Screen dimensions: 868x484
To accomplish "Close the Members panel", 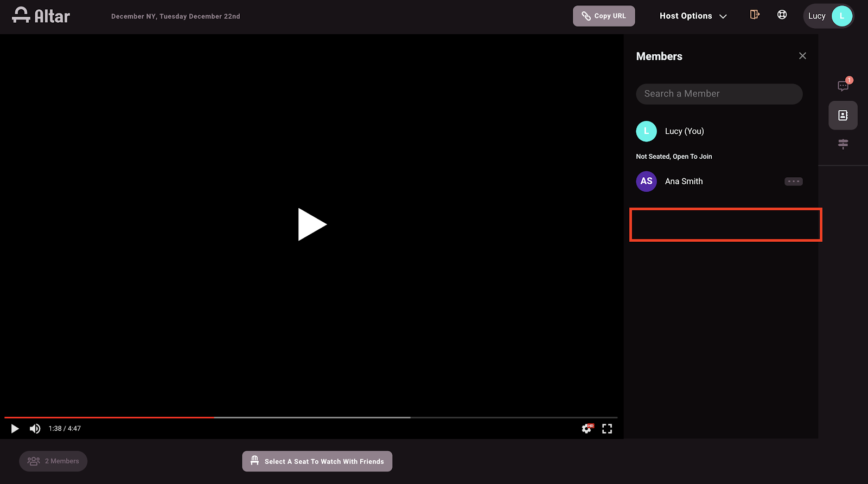I will [802, 56].
